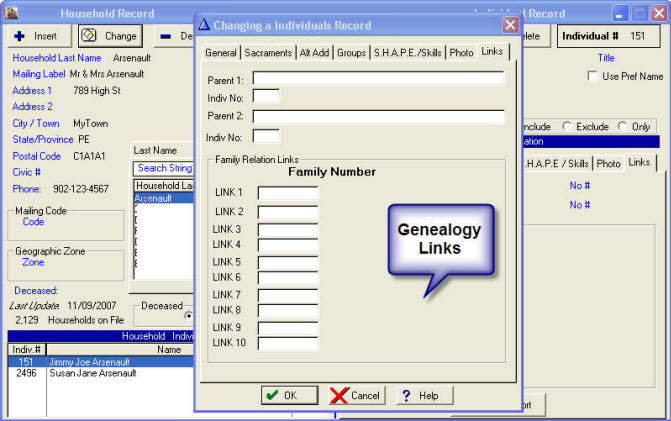Click the Postal Code label
This screenshot has width=671, height=421.
tap(37, 156)
